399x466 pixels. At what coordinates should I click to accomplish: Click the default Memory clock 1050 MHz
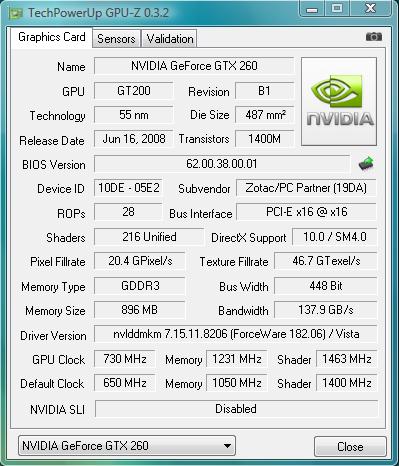point(237,383)
